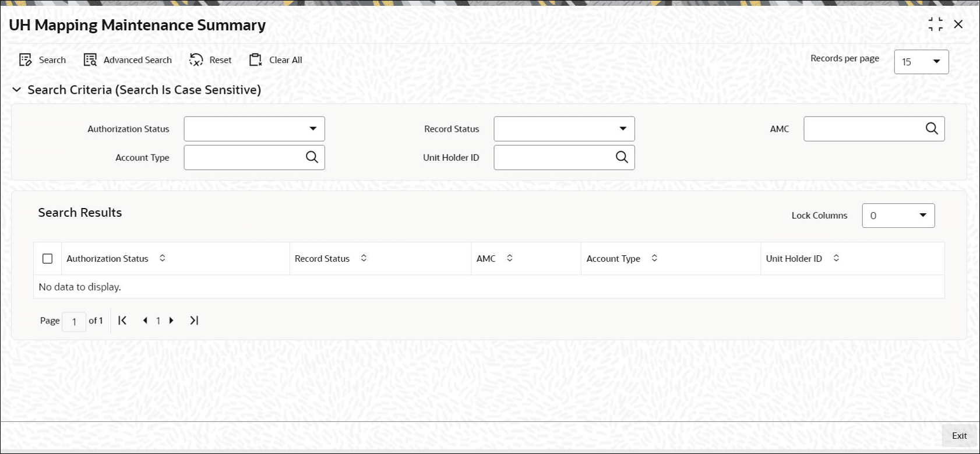Sort by AMC column
The width and height of the screenshot is (980, 454).
[x=510, y=258]
